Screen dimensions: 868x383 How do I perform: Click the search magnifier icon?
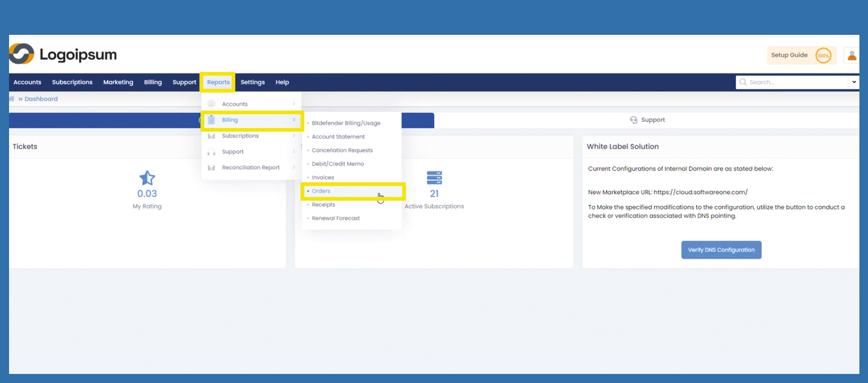[x=743, y=82]
